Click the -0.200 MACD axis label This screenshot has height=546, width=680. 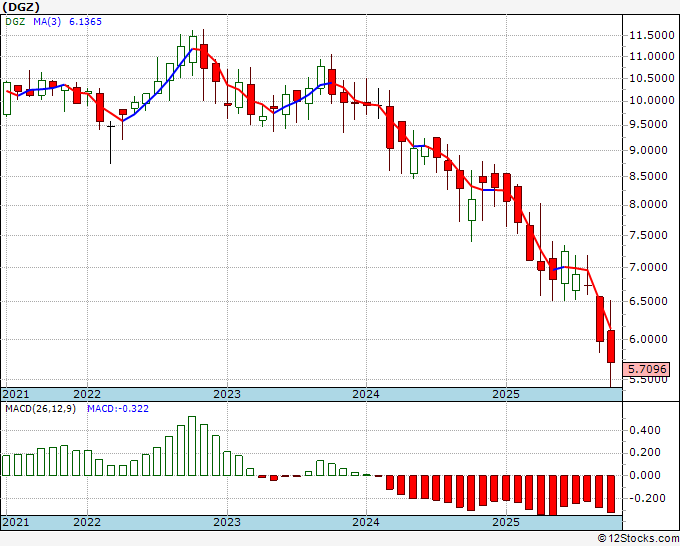[x=645, y=498]
